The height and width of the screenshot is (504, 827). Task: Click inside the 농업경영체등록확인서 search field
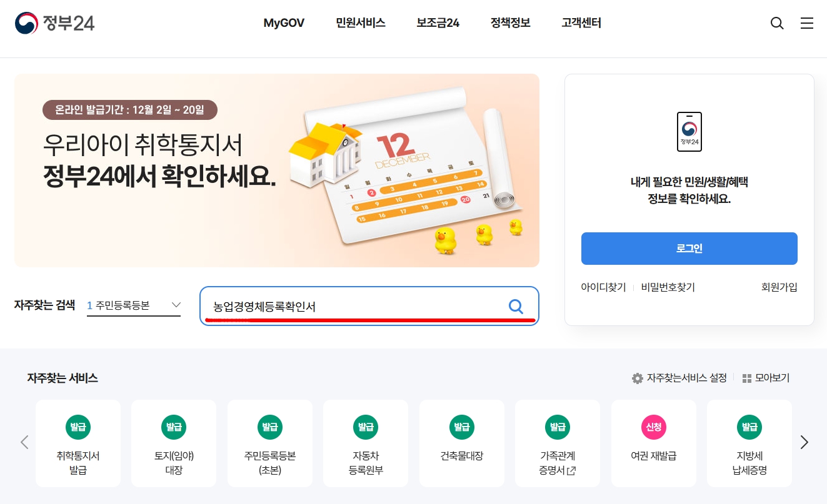pyautogui.click(x=350, y=306)
